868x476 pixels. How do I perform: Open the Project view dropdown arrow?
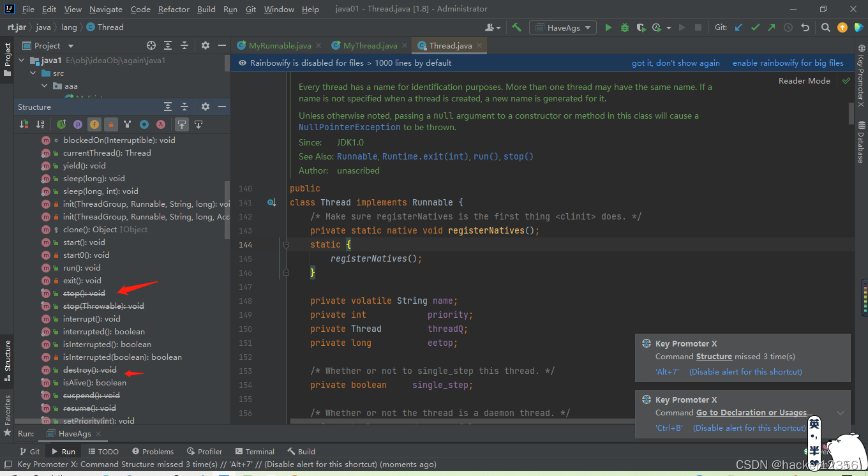point(71,46)
